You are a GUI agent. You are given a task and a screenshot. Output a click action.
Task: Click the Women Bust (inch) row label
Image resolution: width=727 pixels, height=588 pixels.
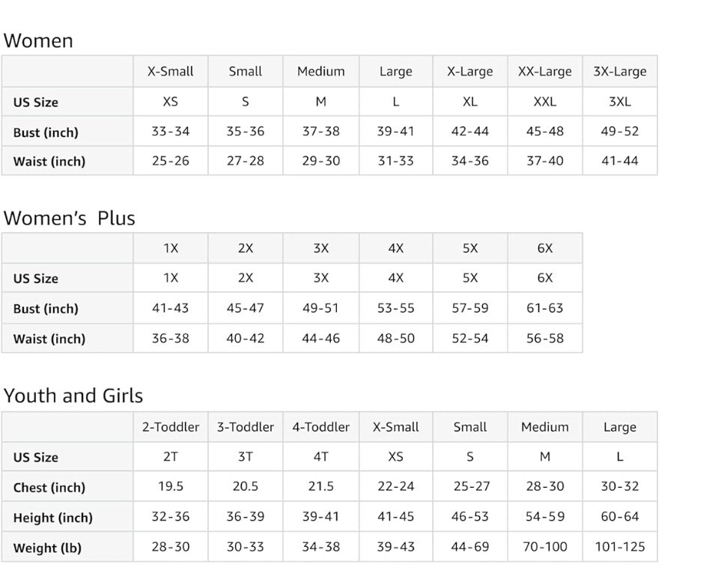[46, 133]
